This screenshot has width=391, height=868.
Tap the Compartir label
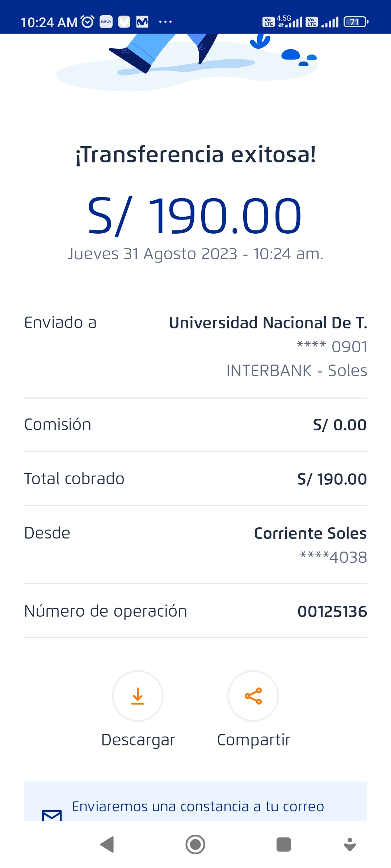pyautogui.click(x=253, y=740)
